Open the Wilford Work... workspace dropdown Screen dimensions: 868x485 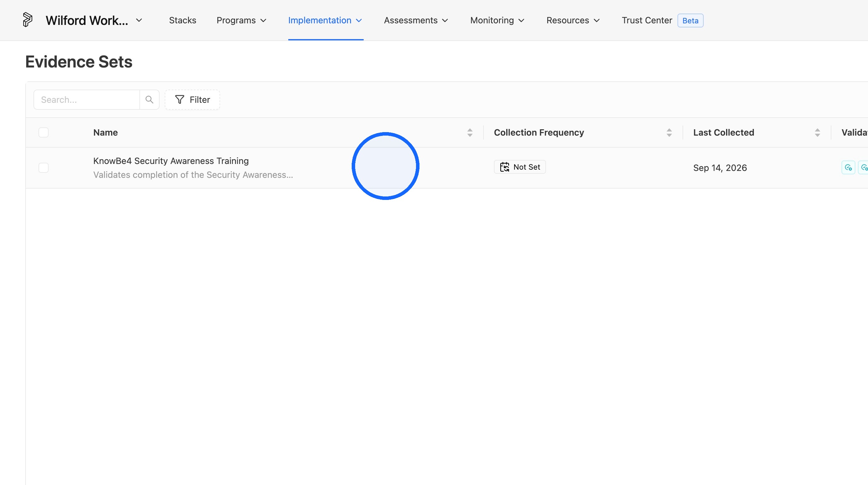click(94, 20)
